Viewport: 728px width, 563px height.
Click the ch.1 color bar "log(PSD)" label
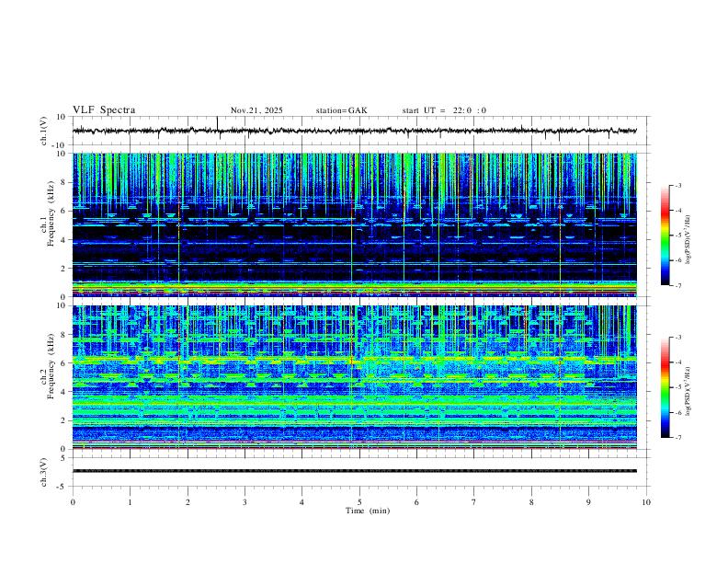click(688, 240)
